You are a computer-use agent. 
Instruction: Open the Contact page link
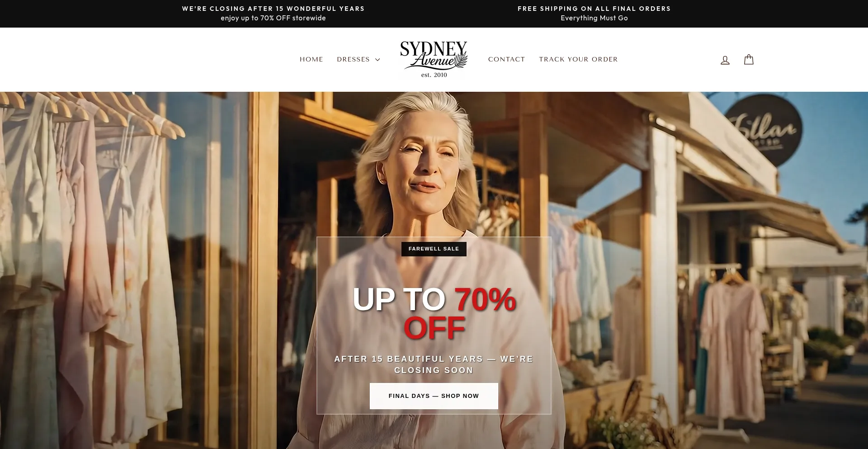[x=506, y=59]
